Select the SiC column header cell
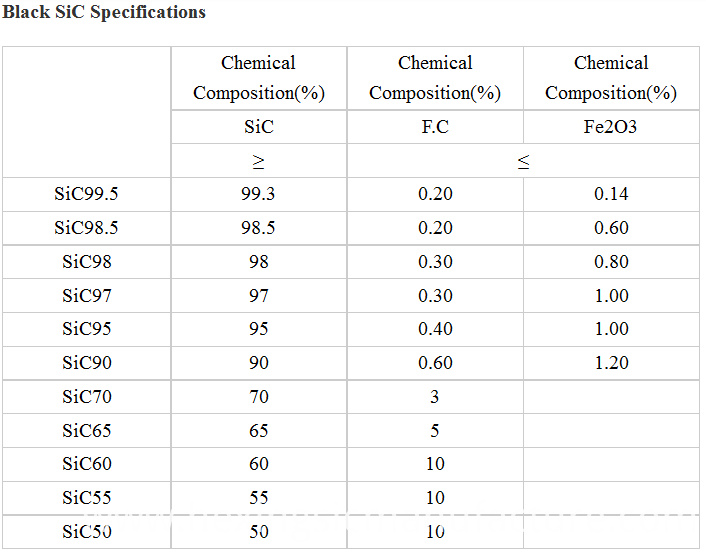 [259, 127]
